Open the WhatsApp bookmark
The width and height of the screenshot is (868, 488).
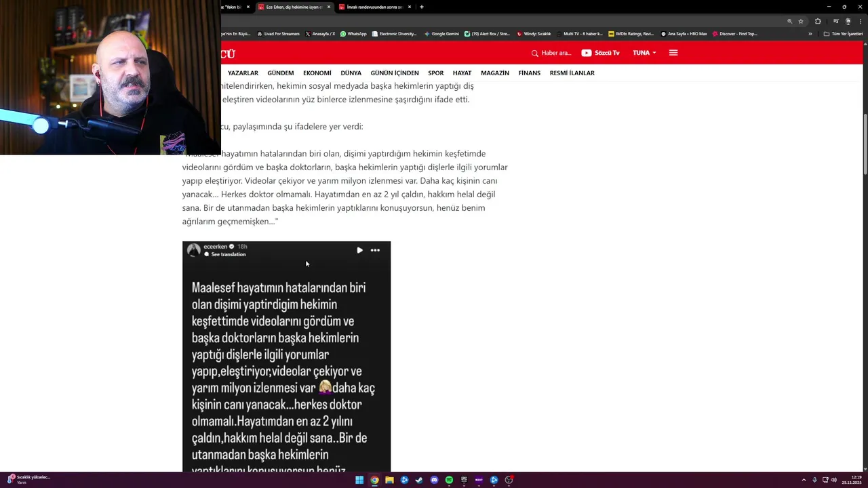(x=353, y=34)
